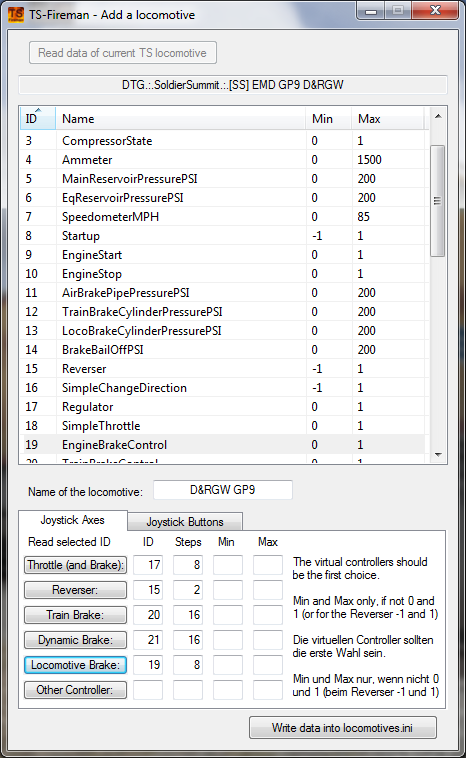Select the Regulator row

coord(222,407)
